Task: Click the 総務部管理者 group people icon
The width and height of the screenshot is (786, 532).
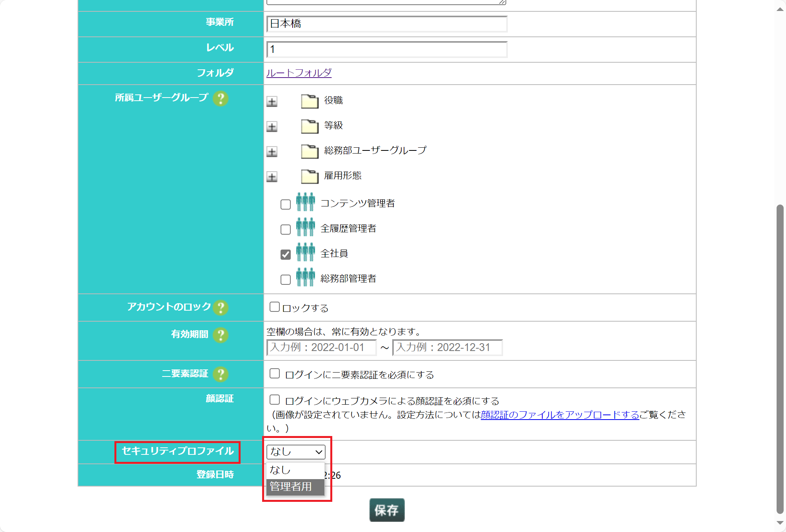Action: click(x=305, y=277)
